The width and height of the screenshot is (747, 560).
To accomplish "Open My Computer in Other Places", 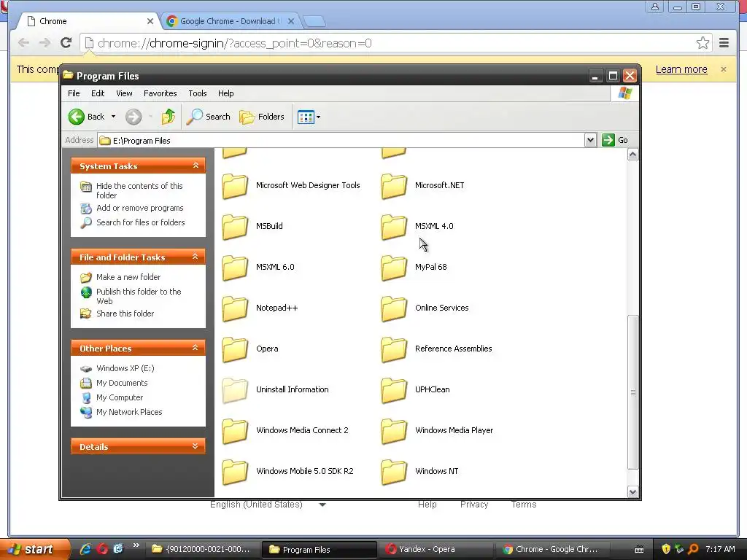I will click(x=120, y=397).
